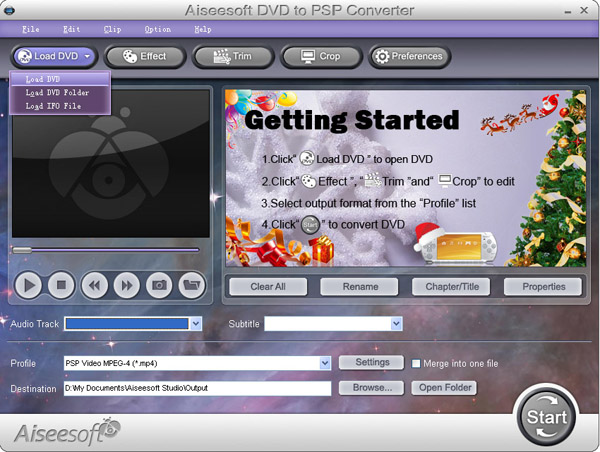600x452 pixels.
Task: Choose Load IFO File menu entry
Action: pyautogui.click(x=60, y=106)
